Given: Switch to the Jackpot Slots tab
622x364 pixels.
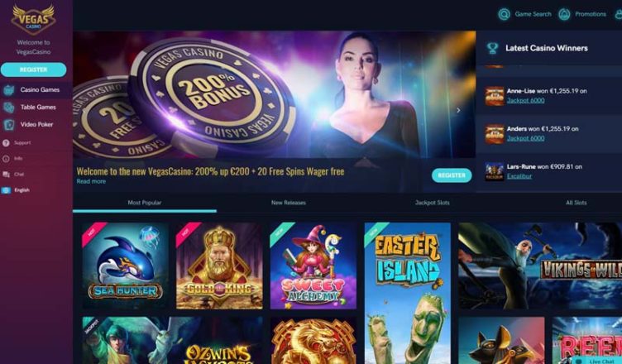Looking at the screenshot, I should pos(432,203).
